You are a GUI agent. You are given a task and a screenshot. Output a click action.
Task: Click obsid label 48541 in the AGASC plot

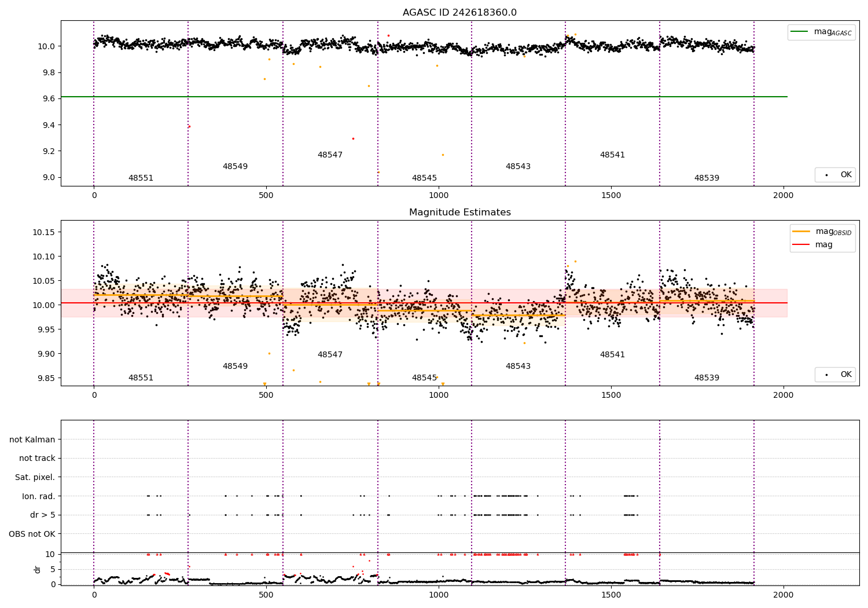pyautogui.click(x=612, y=155)
